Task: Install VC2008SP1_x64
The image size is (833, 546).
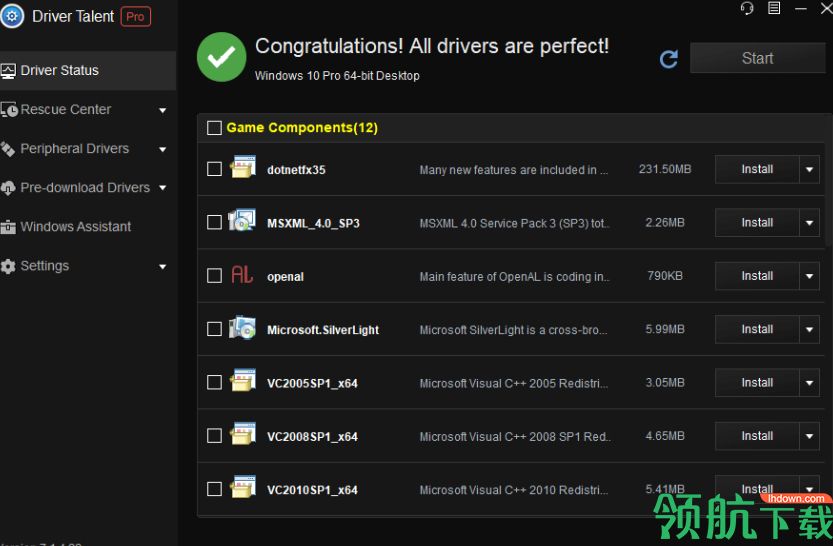Action: pos(757,436)
